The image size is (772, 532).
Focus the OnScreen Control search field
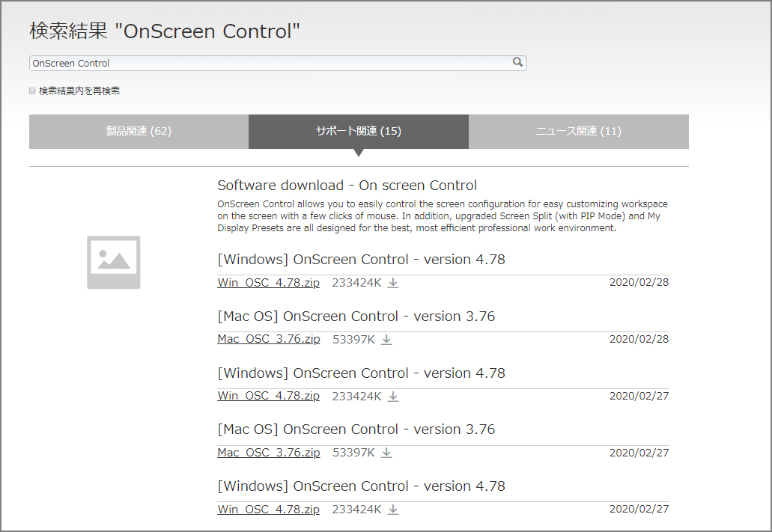(x=270, y=64)
